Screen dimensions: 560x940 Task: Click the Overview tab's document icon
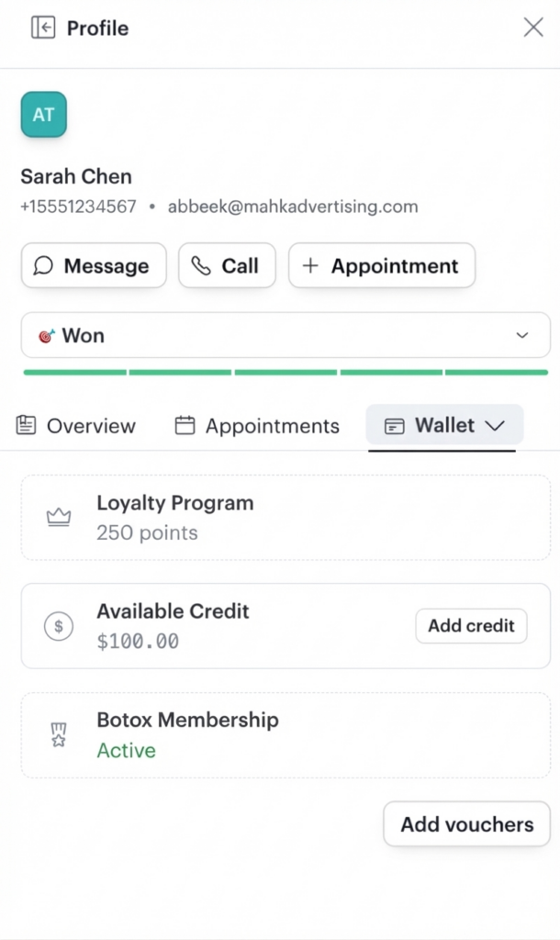27,426
